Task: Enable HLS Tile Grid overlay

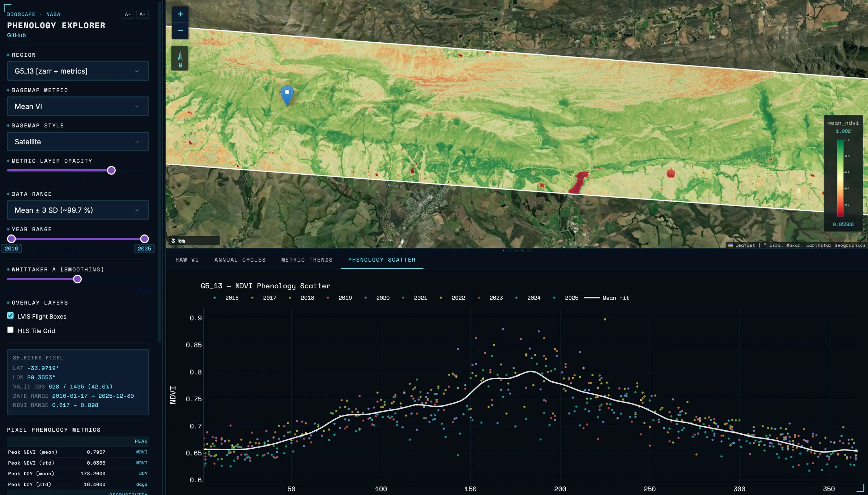Action: pos(10,330)
